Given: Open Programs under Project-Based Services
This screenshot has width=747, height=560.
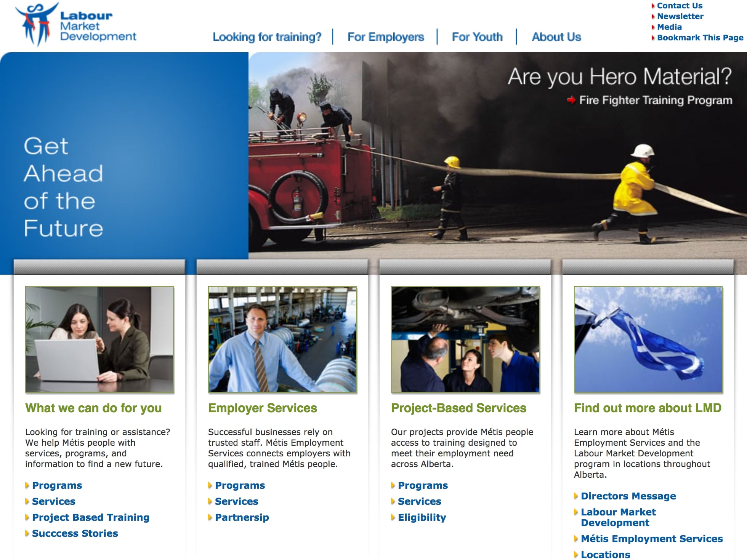Looking at the screenshot, I should point(423,485).
